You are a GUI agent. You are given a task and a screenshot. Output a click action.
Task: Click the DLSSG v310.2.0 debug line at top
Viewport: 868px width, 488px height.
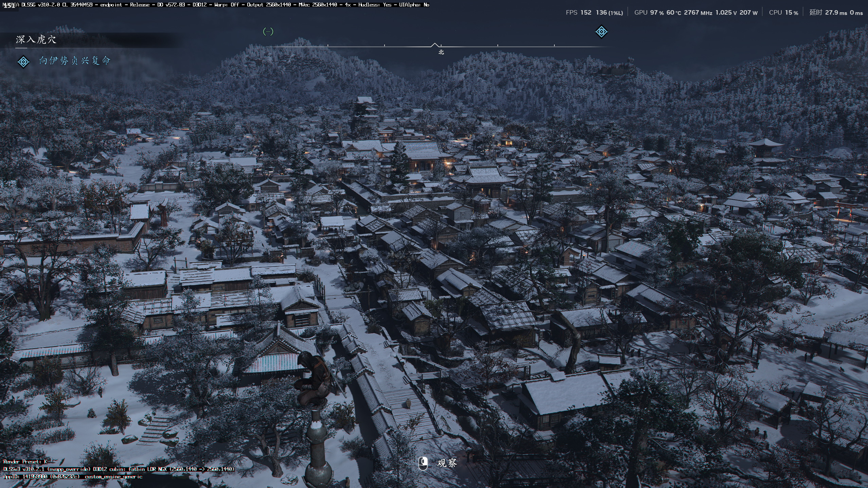(216, 5)
